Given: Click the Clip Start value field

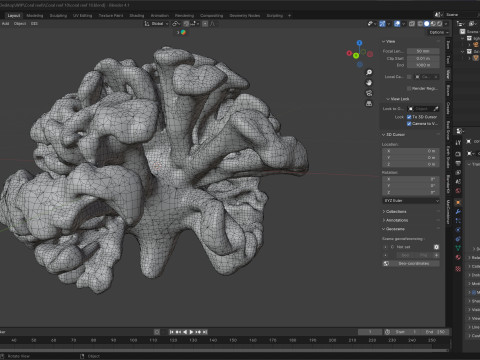Looking at the screenshot, I should pos(423,58).
